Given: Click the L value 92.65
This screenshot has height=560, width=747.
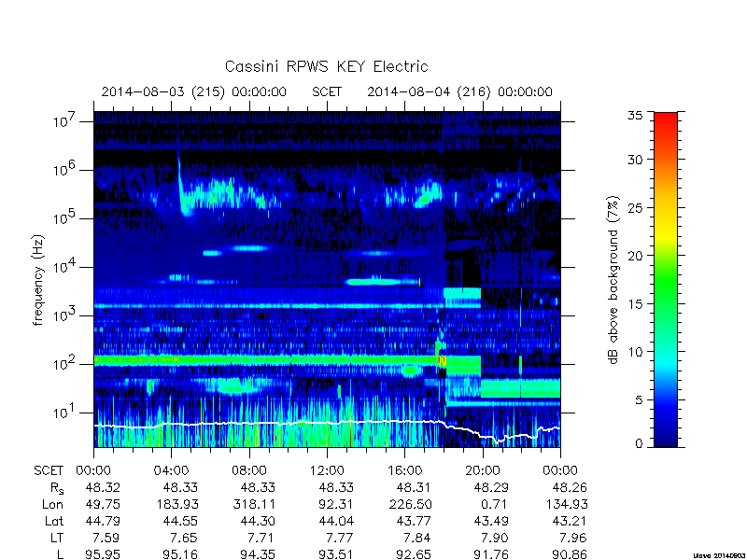Looking at the screenshot, I should coord(413,554).
